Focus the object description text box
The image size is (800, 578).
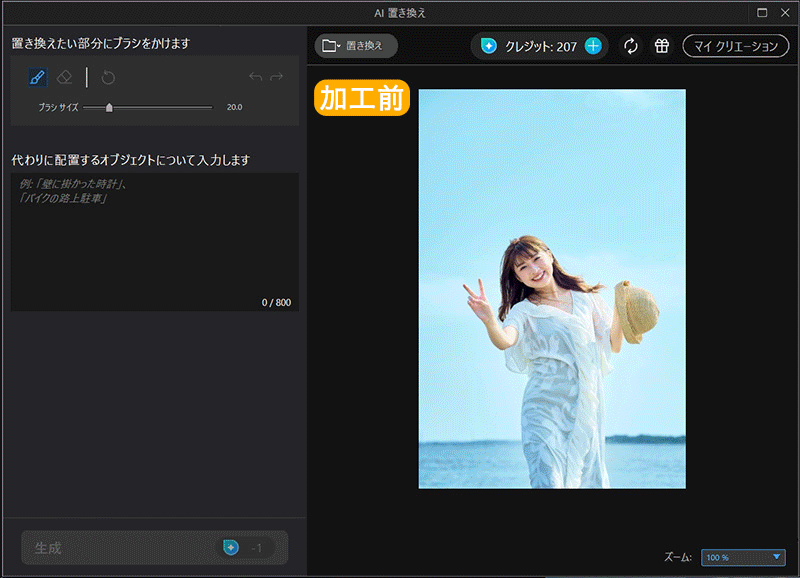pos(155,242)
